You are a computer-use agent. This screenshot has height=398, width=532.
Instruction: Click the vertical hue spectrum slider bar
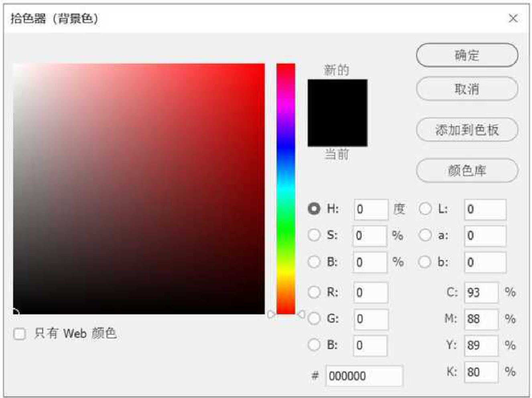(x=286, y=188)
